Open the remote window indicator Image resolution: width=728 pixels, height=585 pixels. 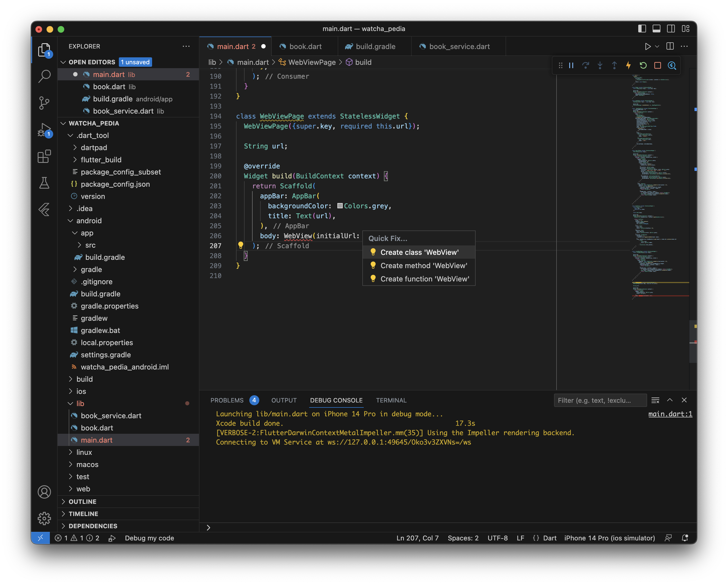pos(40,538)
